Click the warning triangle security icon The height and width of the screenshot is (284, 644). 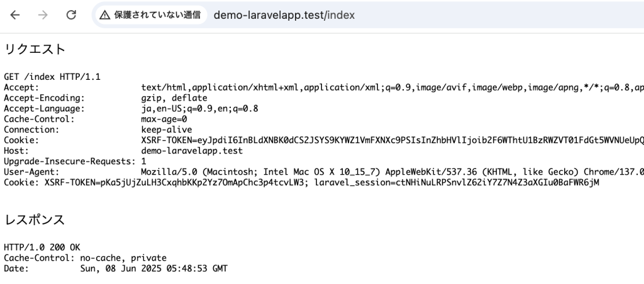pyautogui.click(x=104, y=15)
